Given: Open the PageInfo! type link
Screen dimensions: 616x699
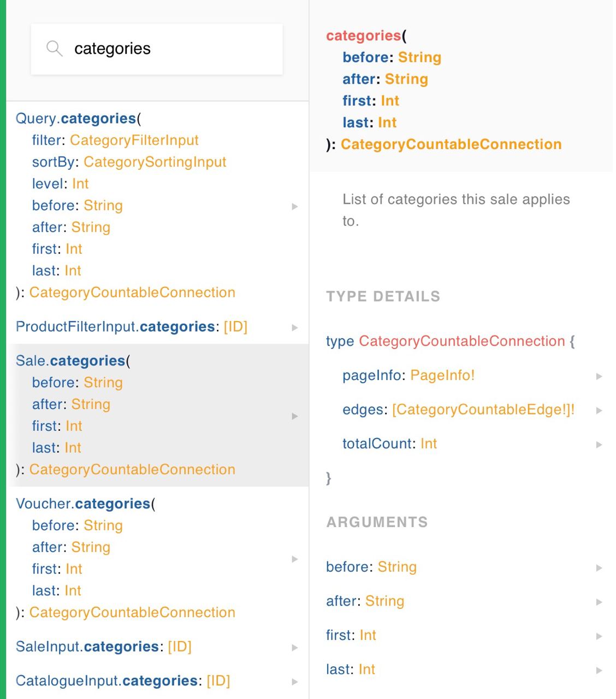Looking at the screenshot, I should pos(442,376).
